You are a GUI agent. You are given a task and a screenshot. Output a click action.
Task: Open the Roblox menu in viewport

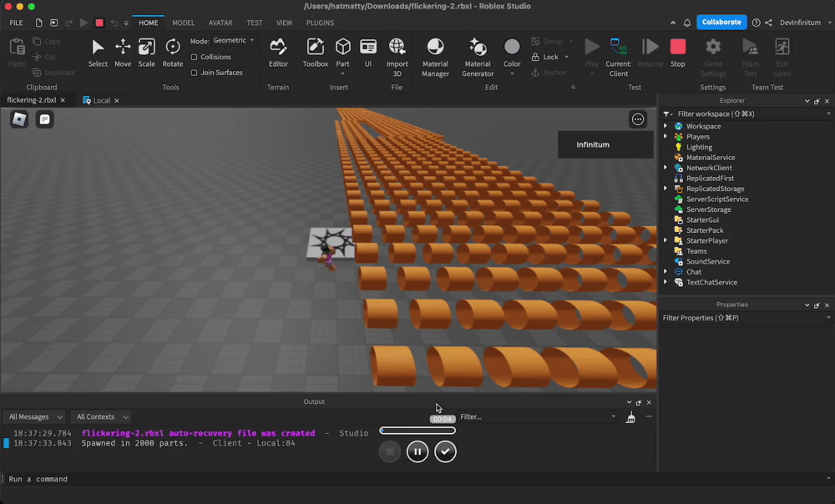click(x=19, y=119)
